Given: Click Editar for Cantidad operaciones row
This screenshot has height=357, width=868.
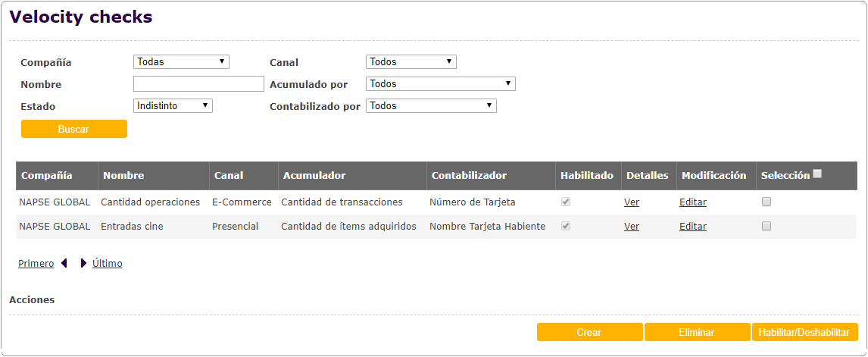Looking at the screenshot, I should pos(693,202).
